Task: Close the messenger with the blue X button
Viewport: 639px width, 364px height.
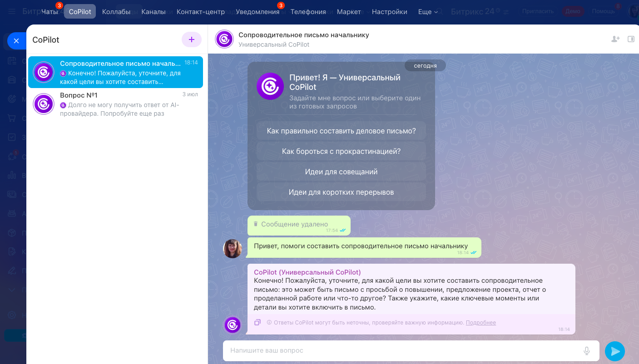Action: pyautogui.click(x=16, y=41)
